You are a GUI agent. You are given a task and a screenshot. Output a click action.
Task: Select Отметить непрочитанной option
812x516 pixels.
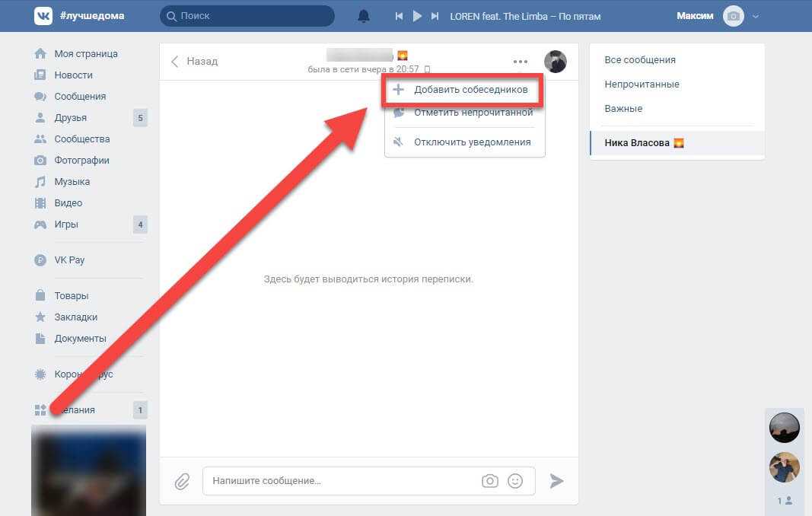tap(473, 113)
